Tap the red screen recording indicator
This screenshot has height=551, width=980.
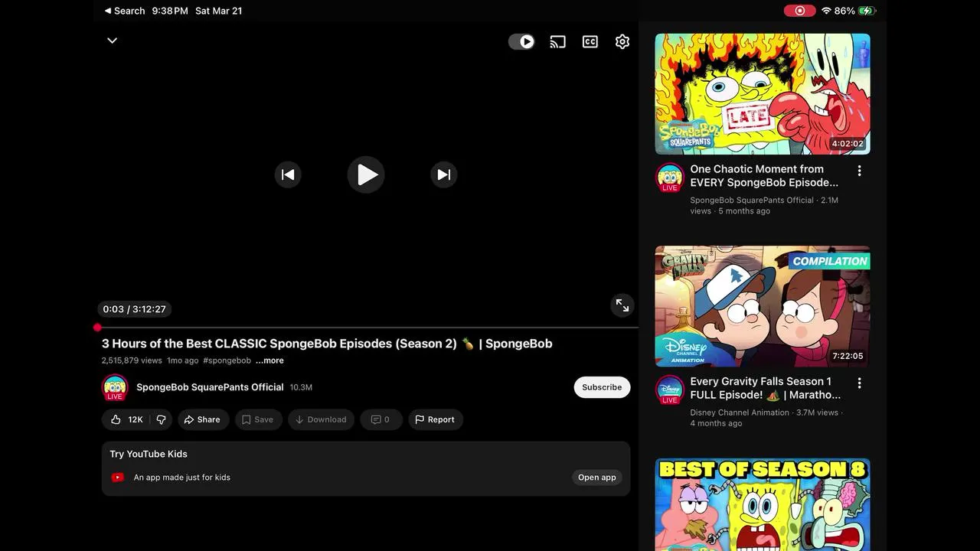tap(799, 11)
